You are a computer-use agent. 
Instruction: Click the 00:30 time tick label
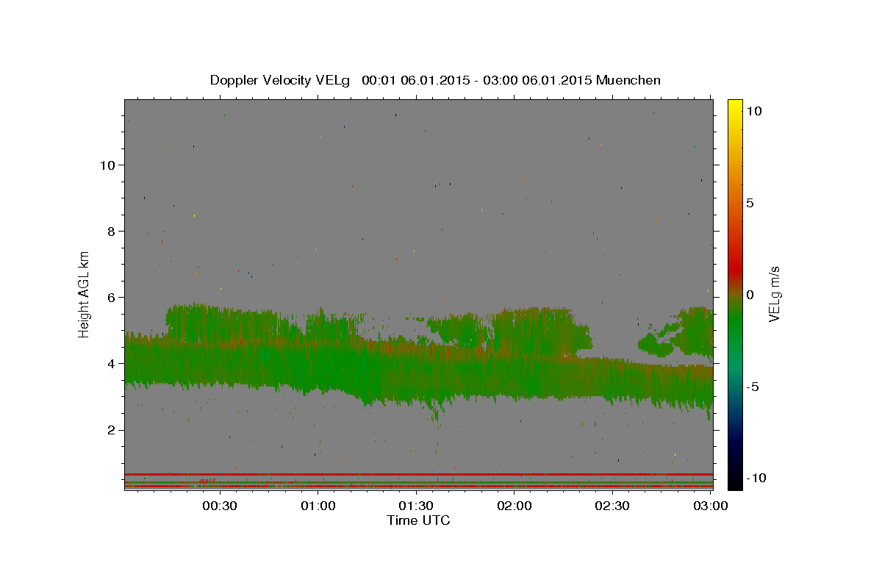click(220, 506)
